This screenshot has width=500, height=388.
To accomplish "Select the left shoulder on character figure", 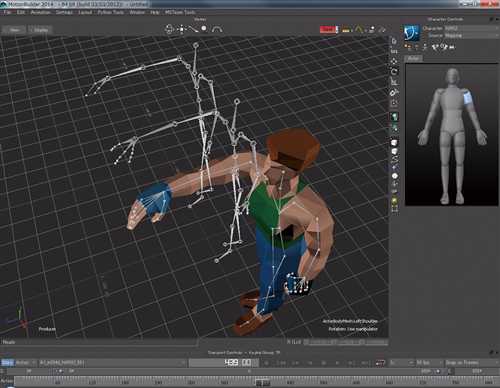I will coord(468,99).
